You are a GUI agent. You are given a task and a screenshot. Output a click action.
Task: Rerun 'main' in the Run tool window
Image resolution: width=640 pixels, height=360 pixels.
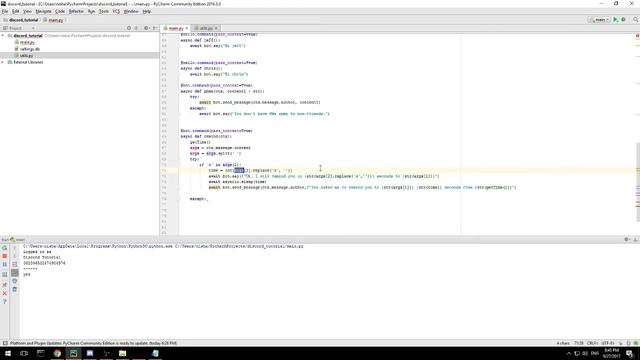pos(4,248)
